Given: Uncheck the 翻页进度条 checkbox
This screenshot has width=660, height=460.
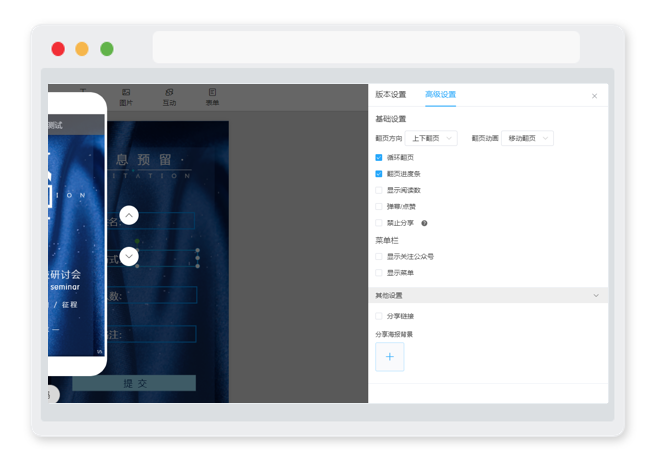Looking at the screenshot, I should [379, 174].
